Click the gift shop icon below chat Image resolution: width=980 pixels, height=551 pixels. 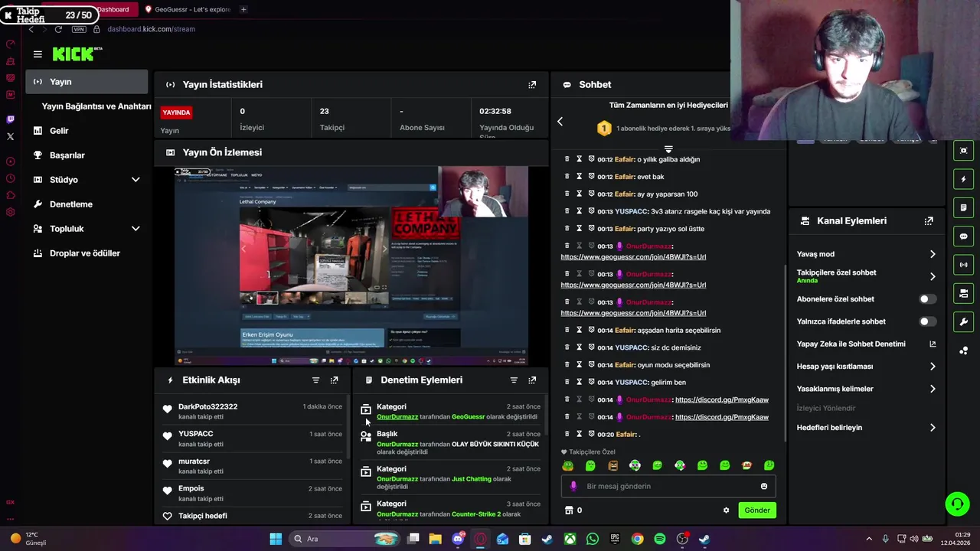coord(569,510)
